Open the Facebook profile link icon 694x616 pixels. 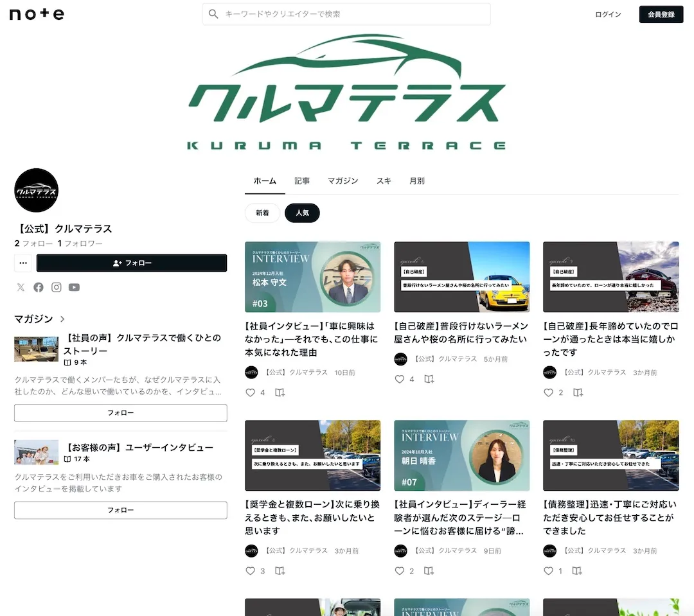click(39, 287)
